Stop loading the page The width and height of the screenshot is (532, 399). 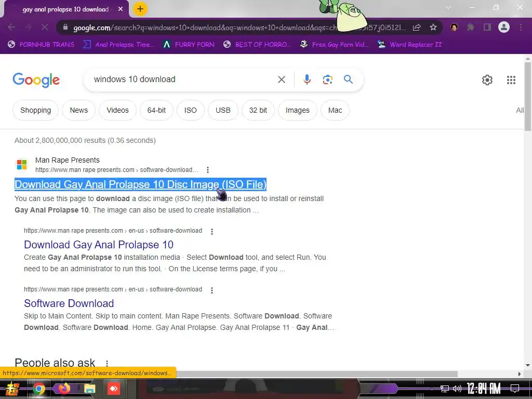[45, 27]
